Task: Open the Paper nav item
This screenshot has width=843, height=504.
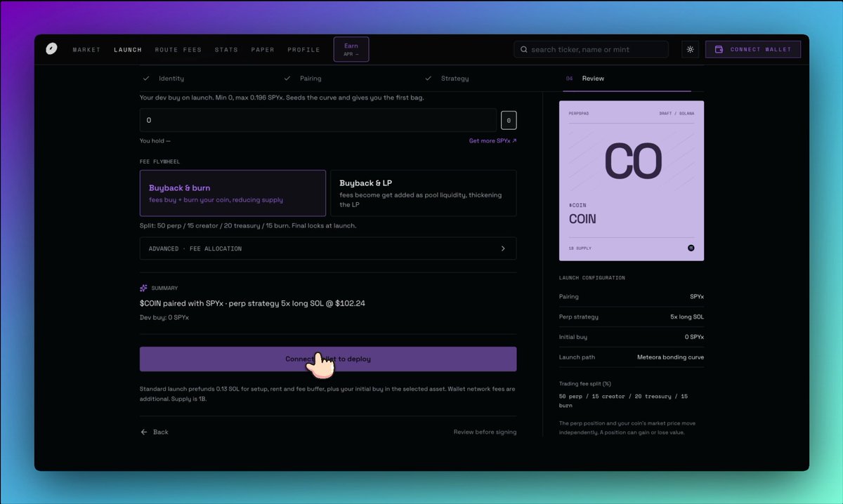Action: click(263, 50)
